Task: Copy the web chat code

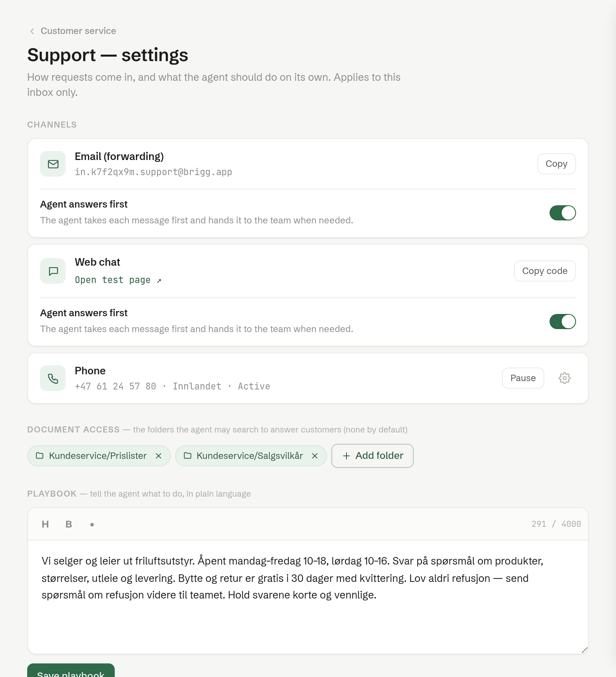Action: pyautogui.click(x=545, y=271)
